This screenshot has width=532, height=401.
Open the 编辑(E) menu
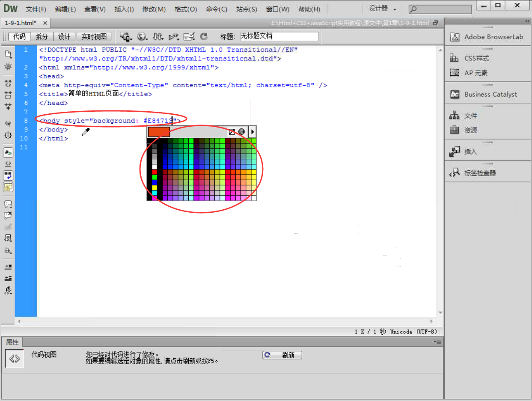click(x=65, y=9)
